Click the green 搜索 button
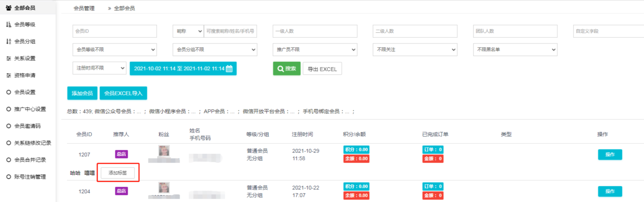This screenshot has height=202, width=644. tap(287, 68)
